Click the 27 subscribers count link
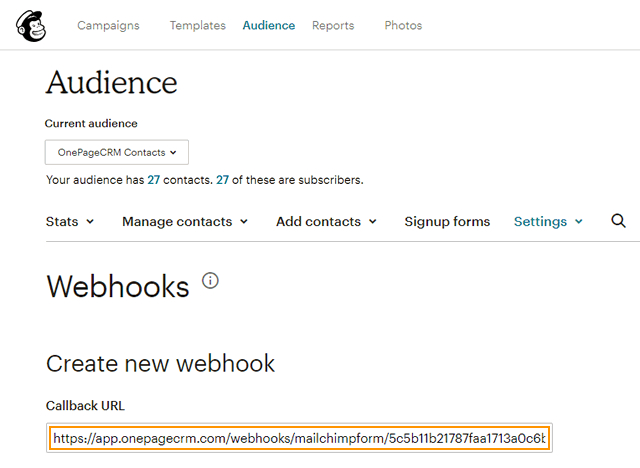This screenshot has width=640, height=468. pyautogui.click(x=222, y=180)
